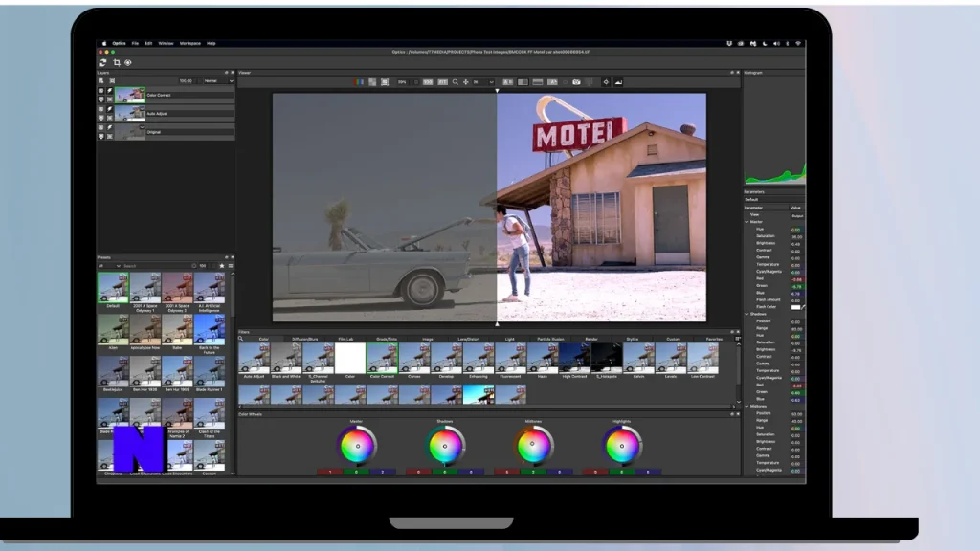
Task: Open the All category dropdown in Presets panel
Action: click(x=109, y=266)
